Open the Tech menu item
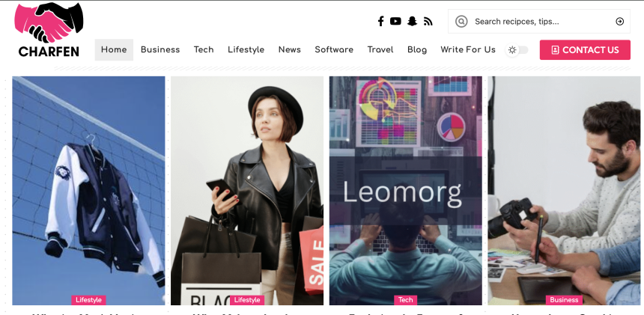644x315 pixels. (x=204, y=49)
